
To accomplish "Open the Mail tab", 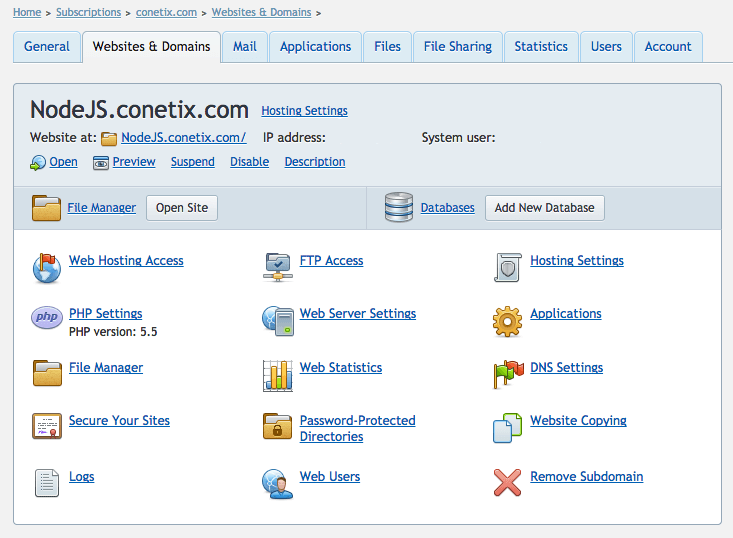I will [x=245, y=47].
